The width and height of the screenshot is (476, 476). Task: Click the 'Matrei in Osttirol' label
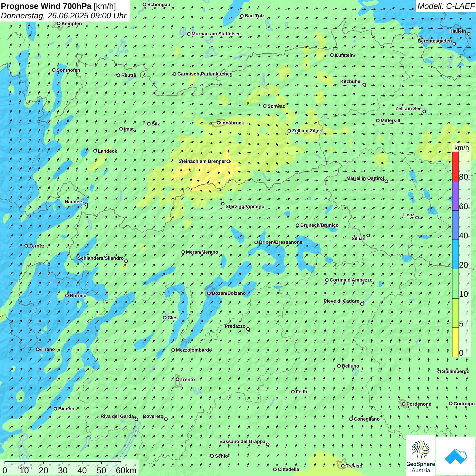point(365,178)
